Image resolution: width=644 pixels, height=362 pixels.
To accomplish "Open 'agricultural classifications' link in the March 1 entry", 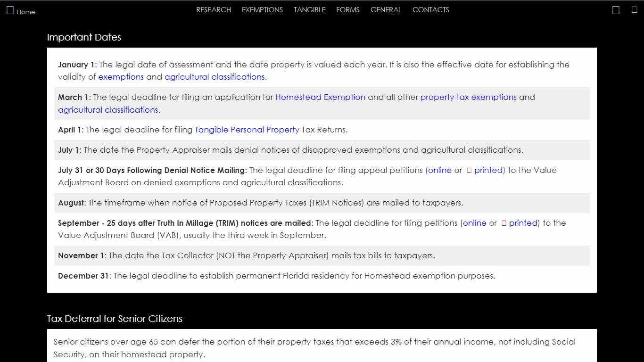I will point(108,110).
